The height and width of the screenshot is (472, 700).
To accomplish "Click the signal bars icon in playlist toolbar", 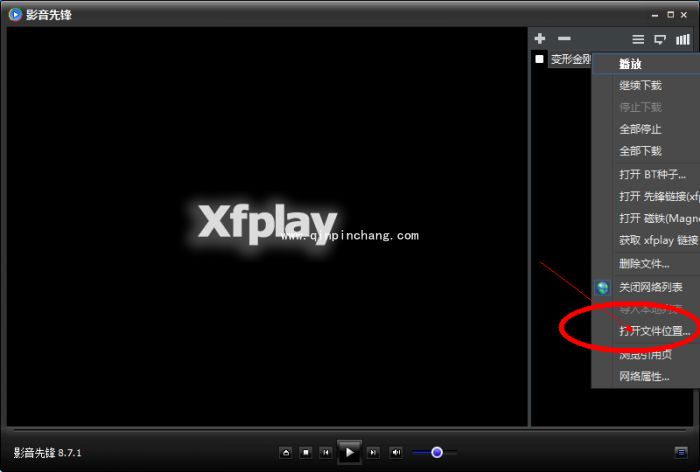I will [683, 39].
